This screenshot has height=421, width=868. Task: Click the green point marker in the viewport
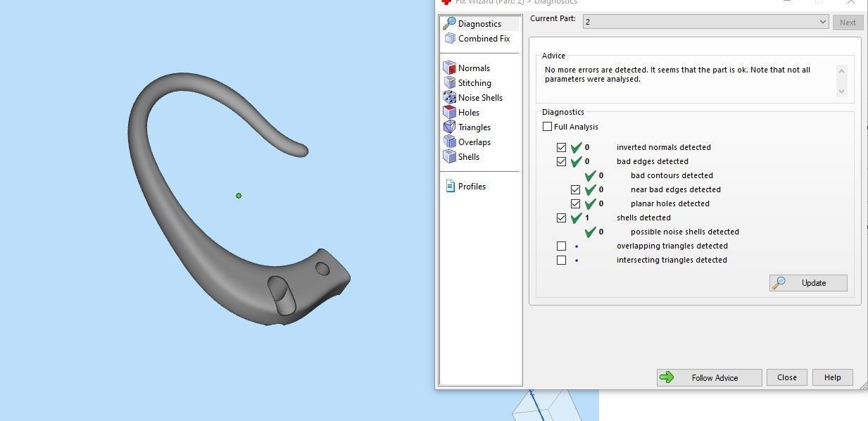click(239, 196)
